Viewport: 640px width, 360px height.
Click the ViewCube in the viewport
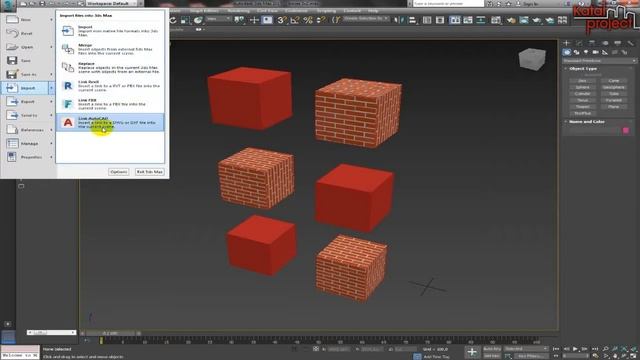point(532,59)
